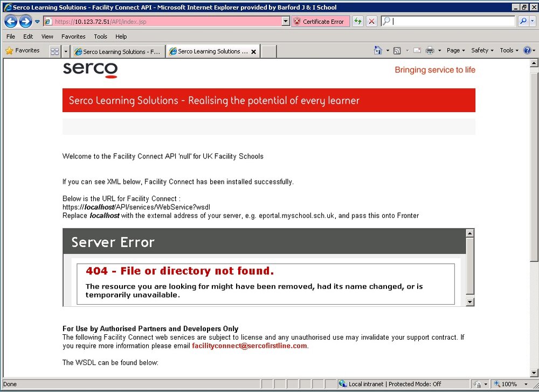The height and width of the screenshot is (392, 539).
Task: Click the Local intranet zone icon
Action: [342, 384]
